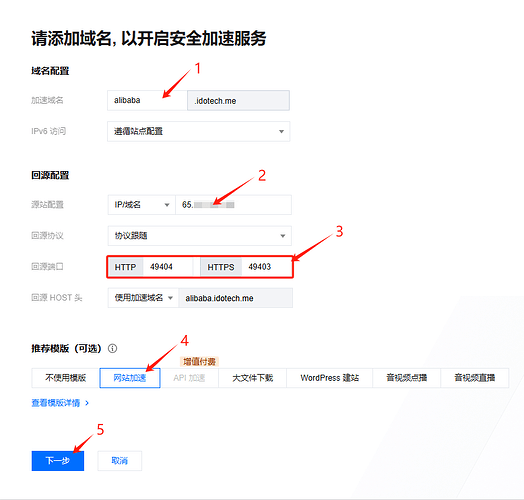The image size is (524, 500).
Task: Click the info icon beside 推荐模版
Action: 113,349
